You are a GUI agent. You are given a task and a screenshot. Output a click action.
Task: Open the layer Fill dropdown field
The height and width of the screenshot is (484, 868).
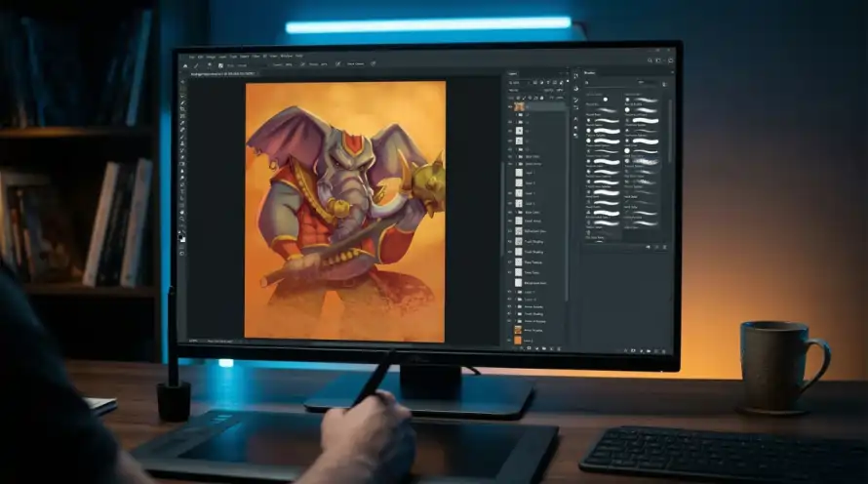coord(559,98)
